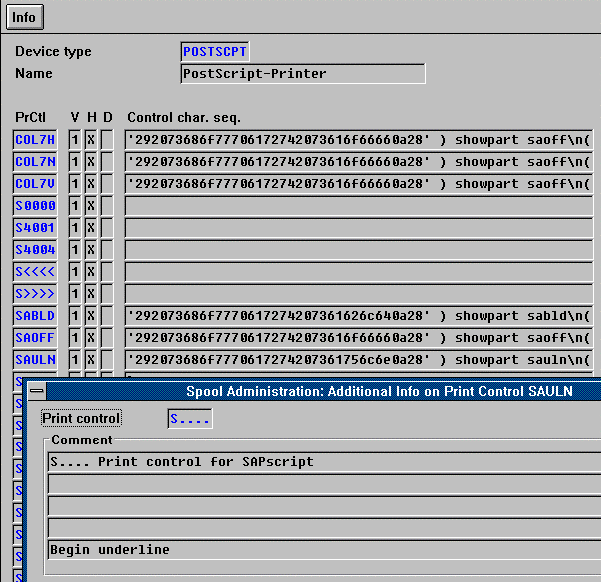Viewport: 601px width, 582px height.
Task: Click the second empty comment line
Action: click(x=324, y=506)
